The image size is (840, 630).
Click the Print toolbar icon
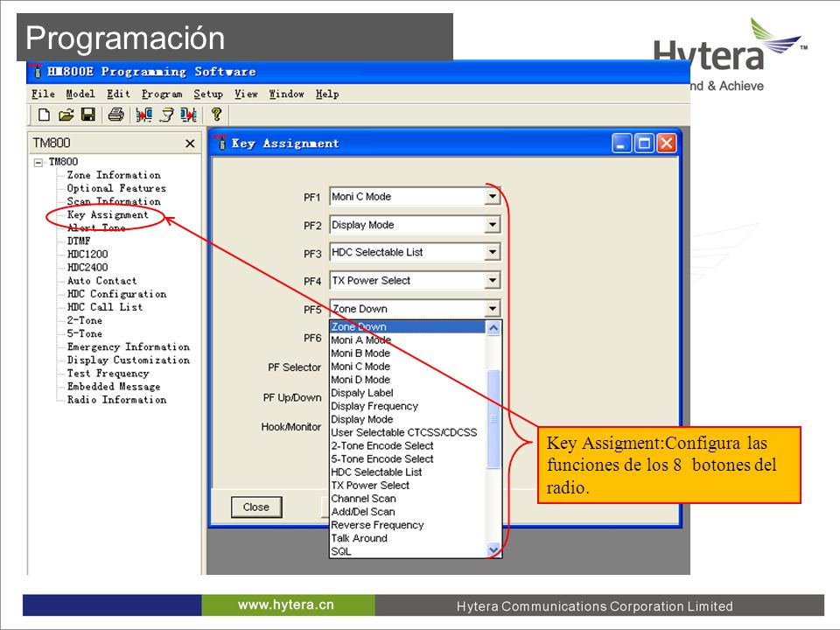115,114
